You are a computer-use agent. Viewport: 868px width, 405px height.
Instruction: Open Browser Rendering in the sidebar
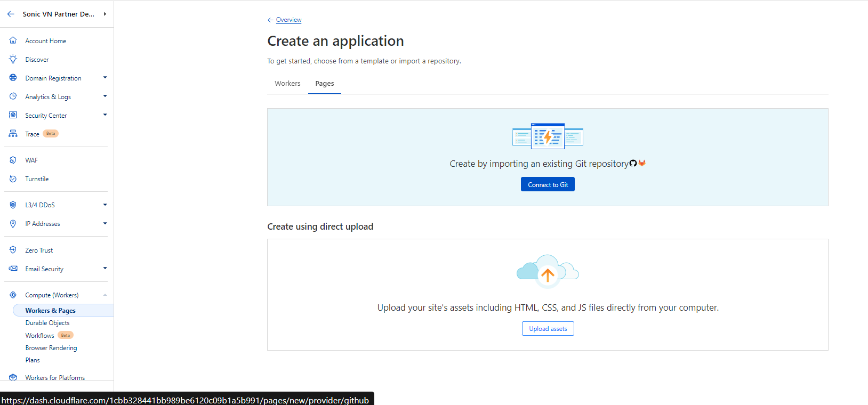(51, 348)
